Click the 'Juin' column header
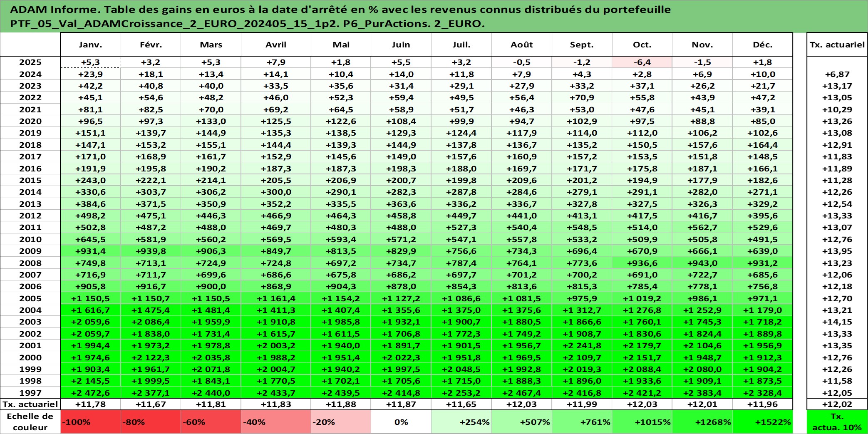The image size is (868, 434). [x=401, y=45]
